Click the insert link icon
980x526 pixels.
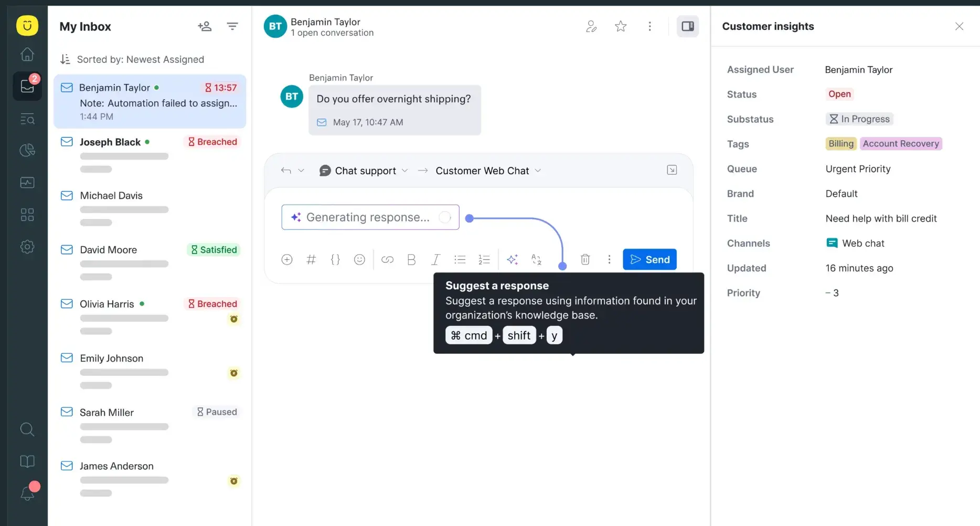point(387,259)
